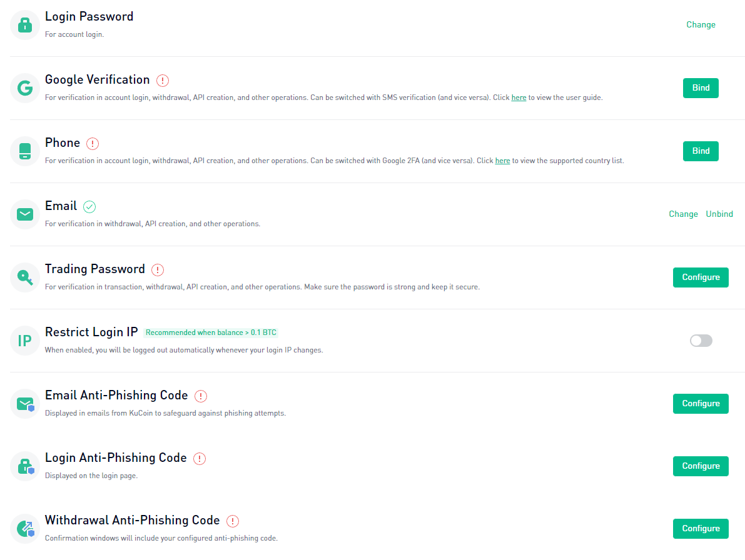Click the Email Anti-Phishing Code icon
745x560 pixels.
point(24,403)
